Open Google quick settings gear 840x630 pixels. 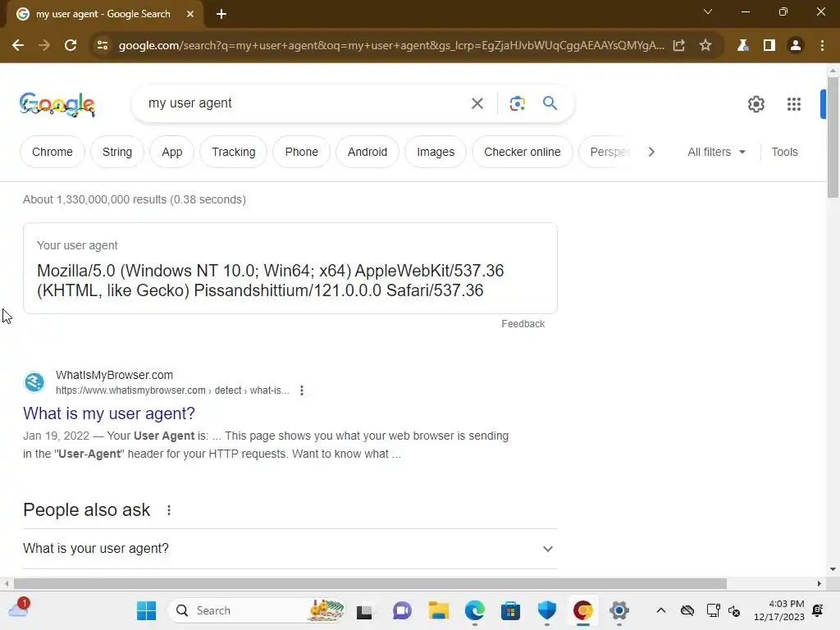pyautogui.click(x=756, y=104)
